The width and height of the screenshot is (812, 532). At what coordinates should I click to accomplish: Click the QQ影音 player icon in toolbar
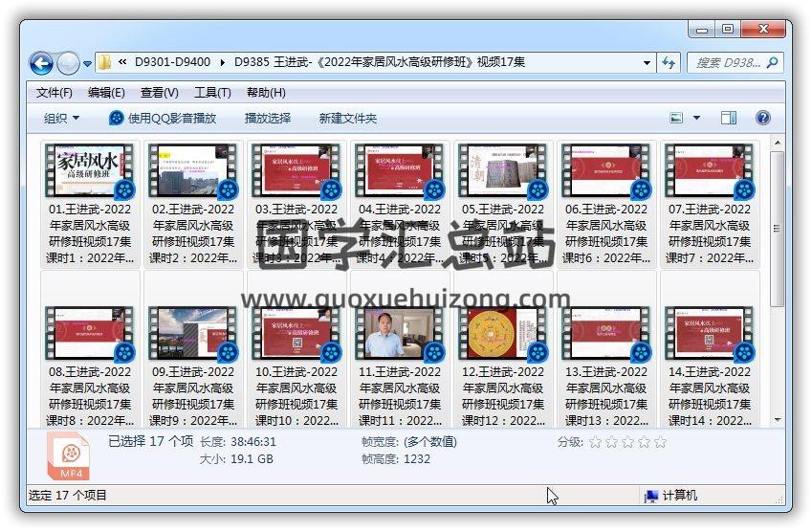coord(117,118)
